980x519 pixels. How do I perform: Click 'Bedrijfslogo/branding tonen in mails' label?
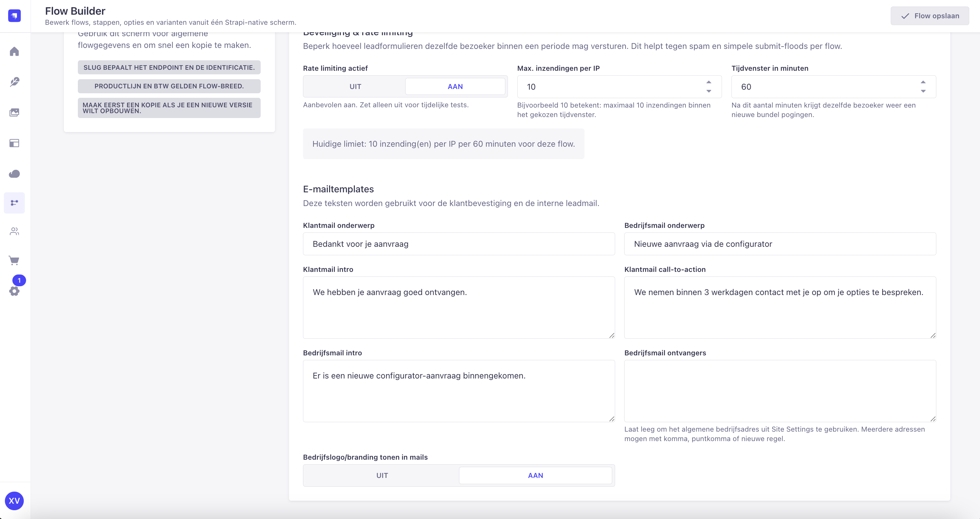365,457
